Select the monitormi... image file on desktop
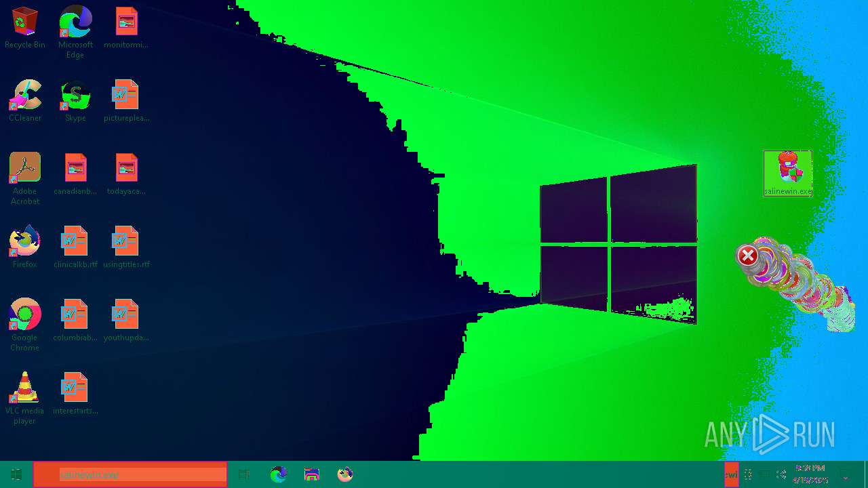Viewport: 868px width, 488px height. click(x=126, y=28)
